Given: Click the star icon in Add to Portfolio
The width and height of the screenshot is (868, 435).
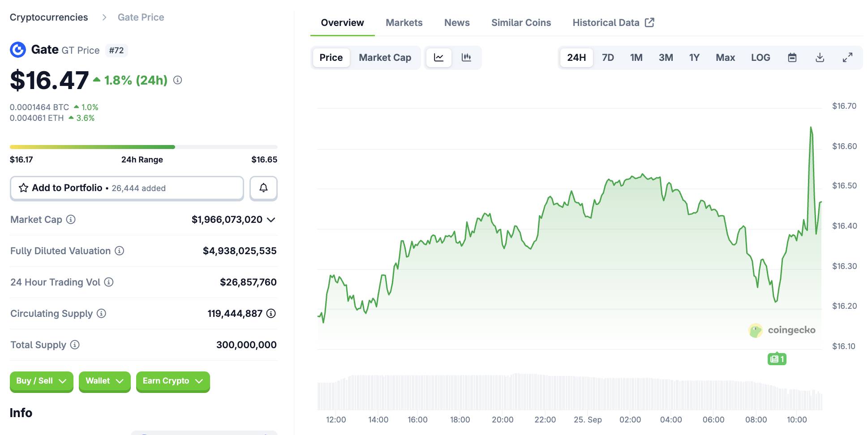Looking at the screenshot, I should 23,188.
